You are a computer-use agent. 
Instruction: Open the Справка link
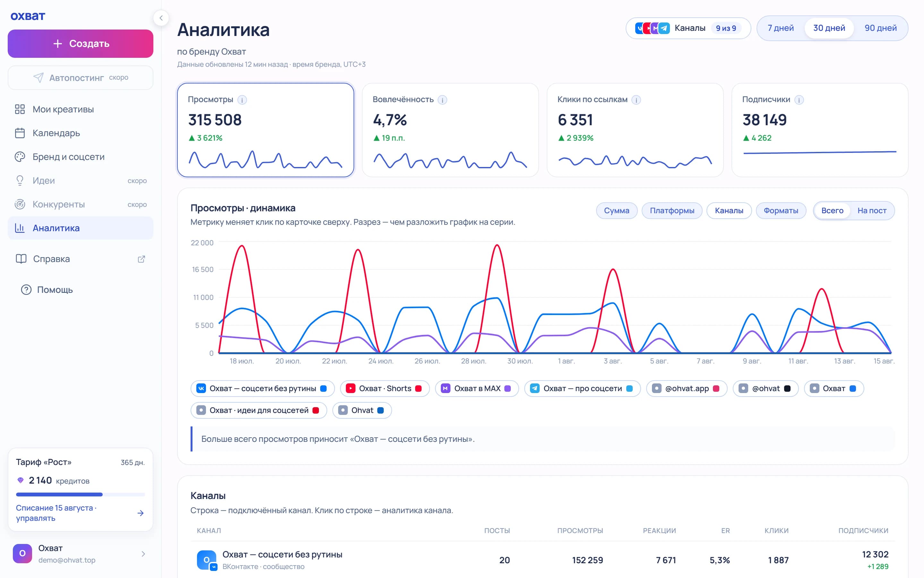(81, 259)
